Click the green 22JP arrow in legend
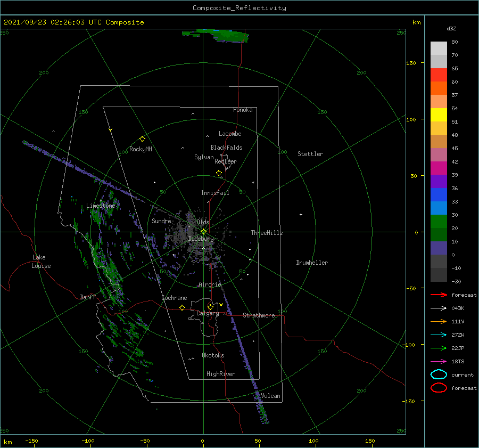Image resolution: width=479 pixels, height=448 pixels. 439,348
